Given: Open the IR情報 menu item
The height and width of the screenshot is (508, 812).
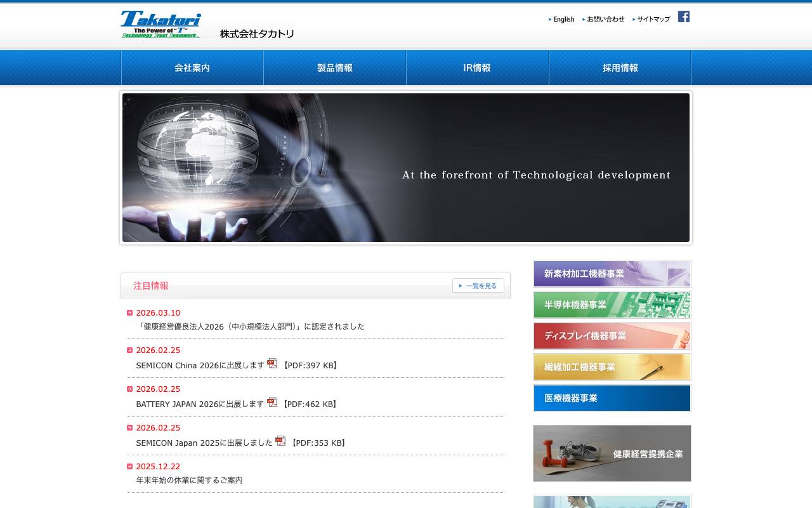Looking at the screenshot, I should [477, 67].
